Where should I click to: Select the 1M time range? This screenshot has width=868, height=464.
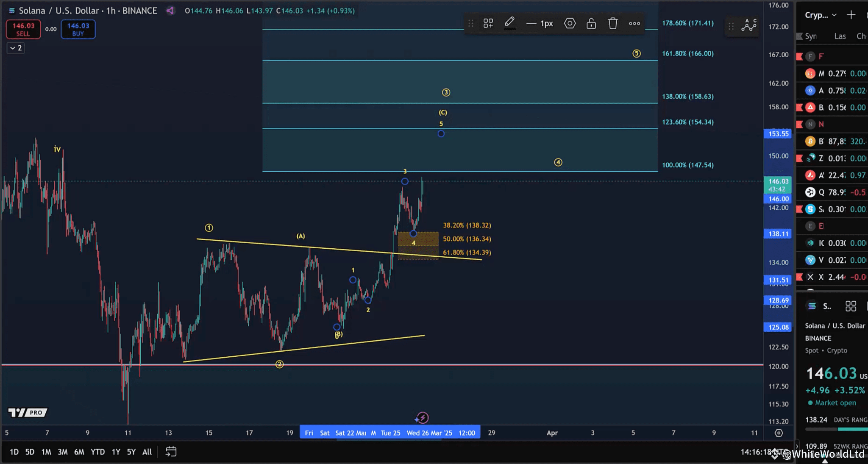pyautogui.click(x=46, y=452)
